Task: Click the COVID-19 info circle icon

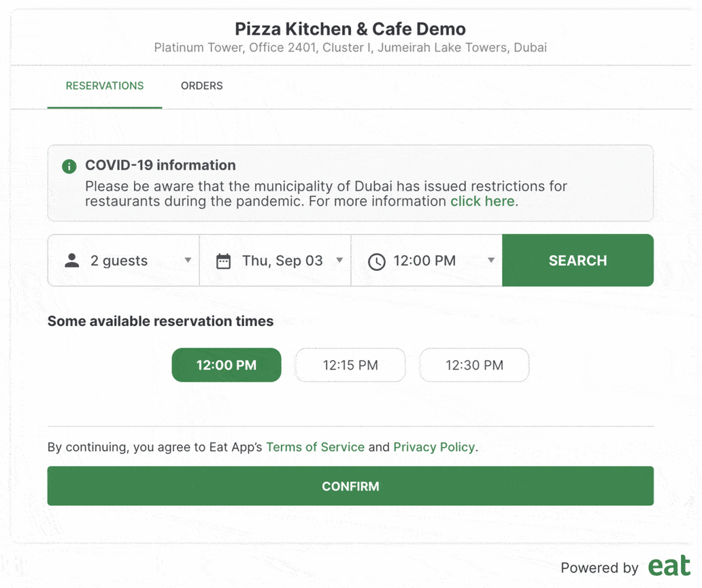Action: 69,166
